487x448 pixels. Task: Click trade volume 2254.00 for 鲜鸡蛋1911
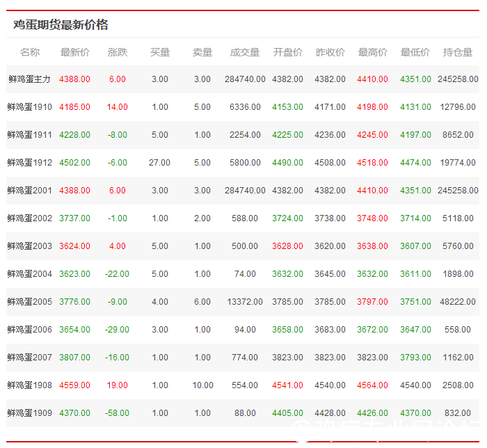click(245, 135)
